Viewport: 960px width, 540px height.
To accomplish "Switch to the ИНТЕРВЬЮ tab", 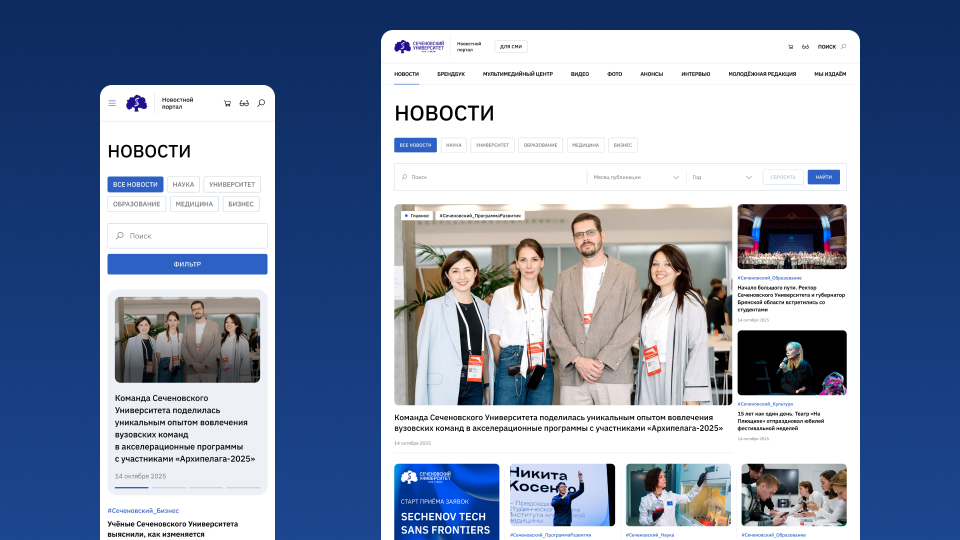I will point(696,74).
